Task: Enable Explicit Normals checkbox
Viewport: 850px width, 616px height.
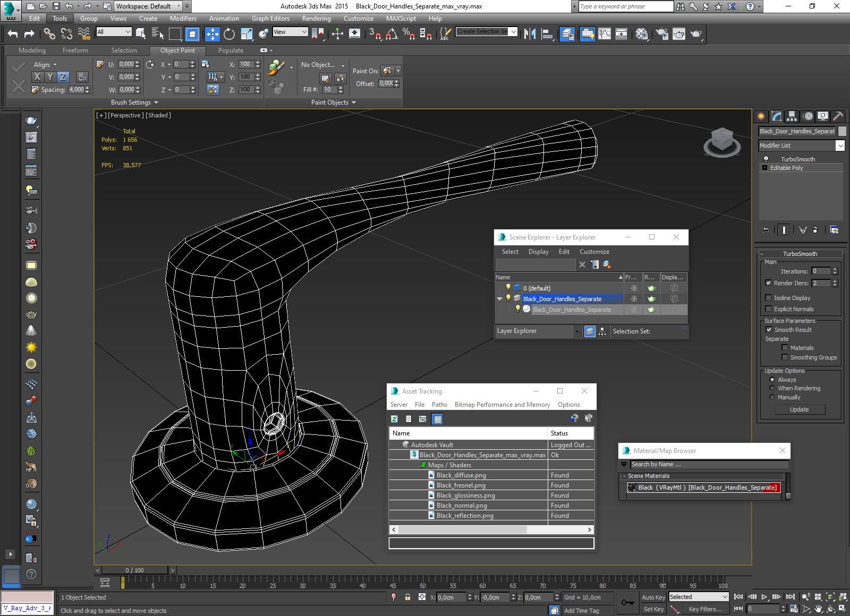Action: 768,309
